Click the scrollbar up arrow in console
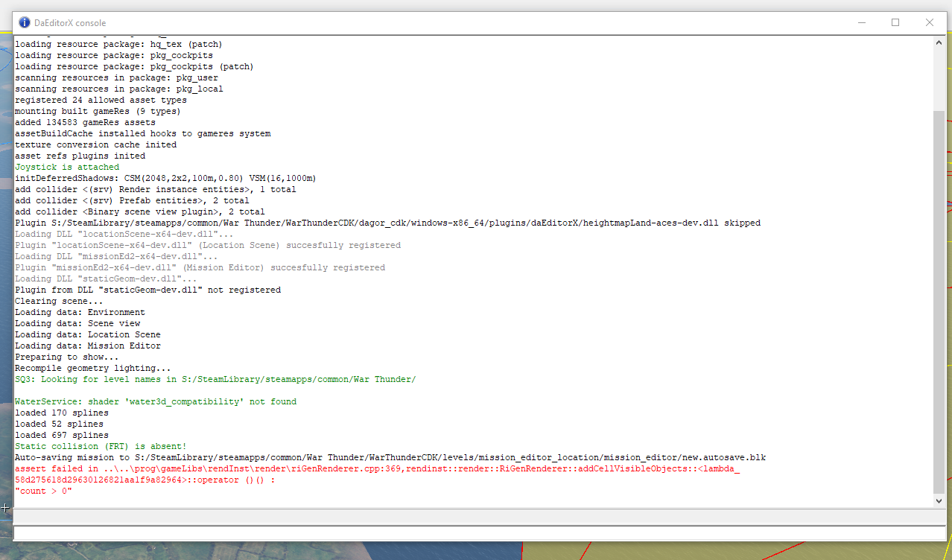The image size is (952, 560). coord(939,44)
